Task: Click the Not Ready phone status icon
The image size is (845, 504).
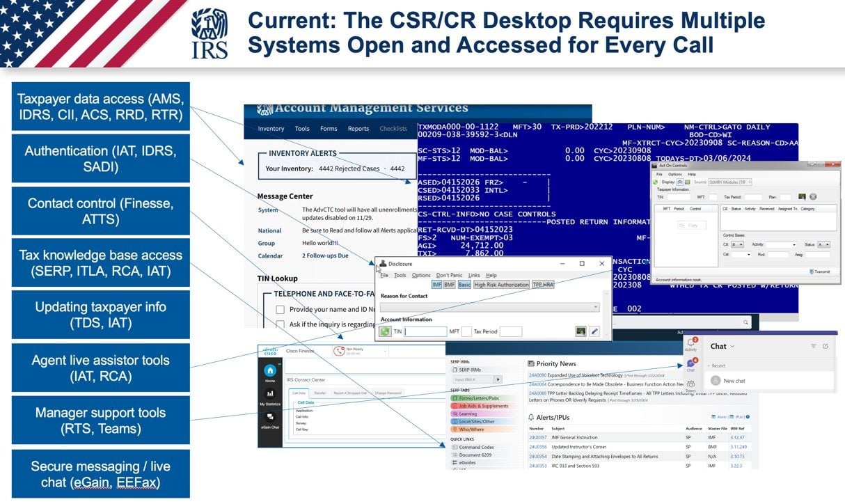Action: pyautogui.click(x=340, y=352)
